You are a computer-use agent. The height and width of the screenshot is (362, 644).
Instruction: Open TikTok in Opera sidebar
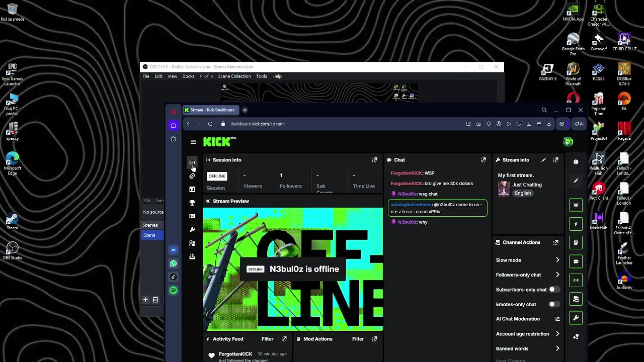(x=174, y=277)
